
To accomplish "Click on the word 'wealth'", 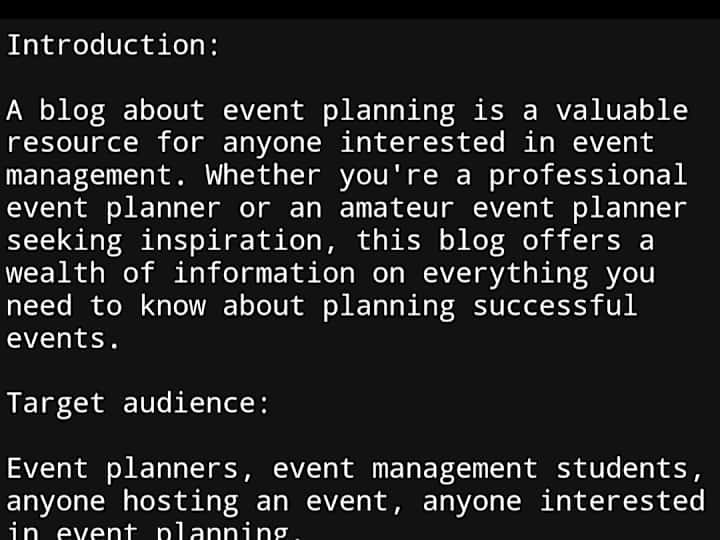I will tap(56, 273).
